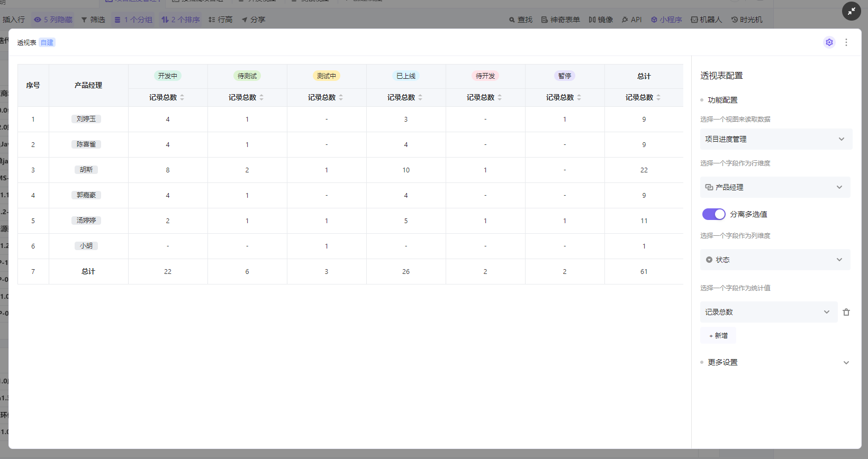Screen dimensions: 868x459
Task: Open the 状态 column dimension dropdown
Action: 775,260
